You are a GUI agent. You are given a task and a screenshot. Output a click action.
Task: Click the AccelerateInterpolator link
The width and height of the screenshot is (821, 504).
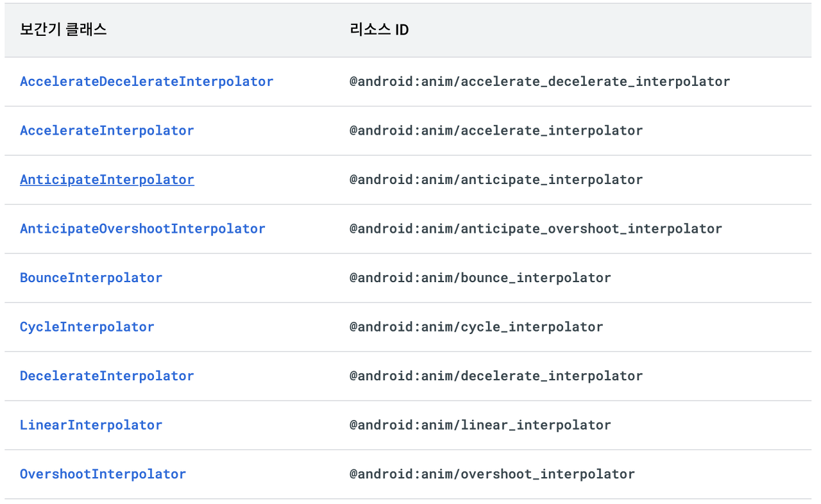[x=106, y=131]
